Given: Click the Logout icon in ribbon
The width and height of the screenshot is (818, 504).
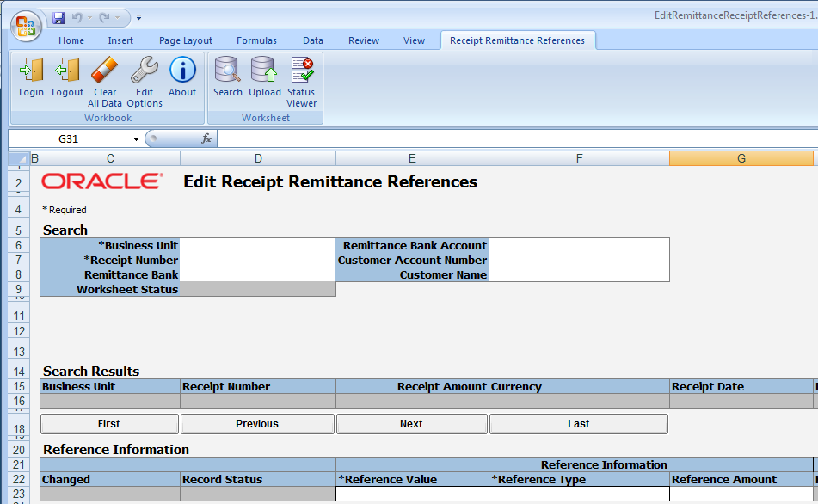Looking at the screenshot, I should point(67,77).
